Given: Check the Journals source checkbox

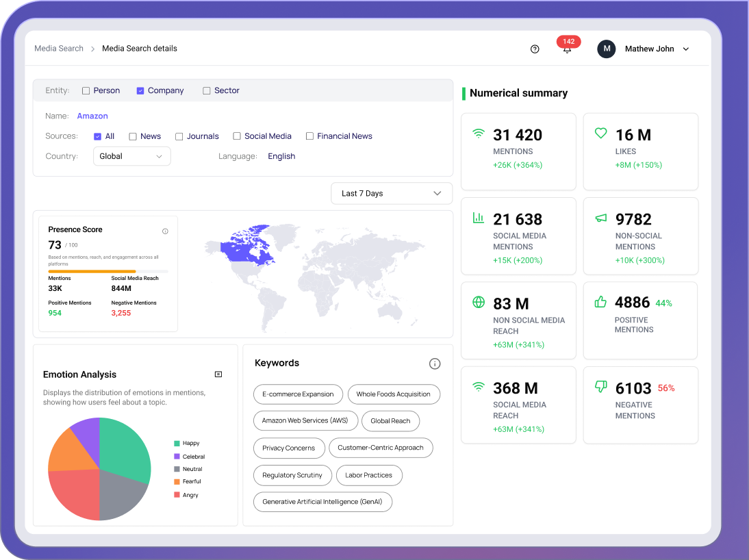Looking at the screenshot, I should tap(179, 137).
